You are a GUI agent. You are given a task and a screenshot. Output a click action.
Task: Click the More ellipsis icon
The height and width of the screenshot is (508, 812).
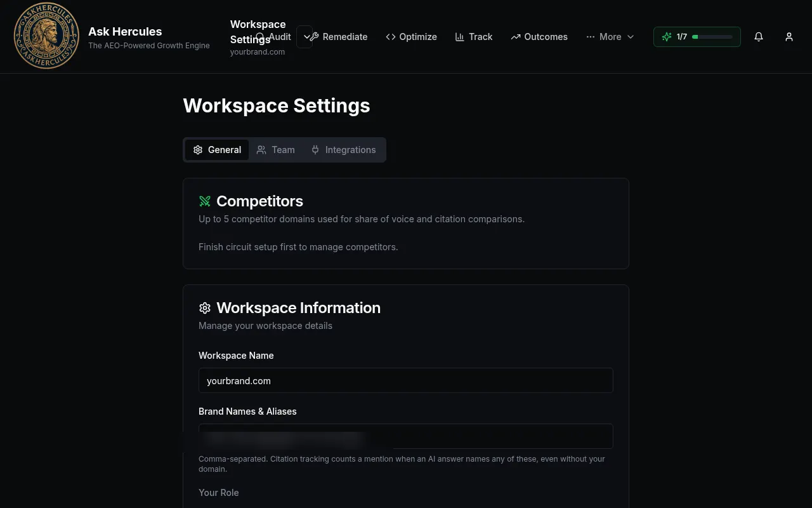click(x=591, y=37)
